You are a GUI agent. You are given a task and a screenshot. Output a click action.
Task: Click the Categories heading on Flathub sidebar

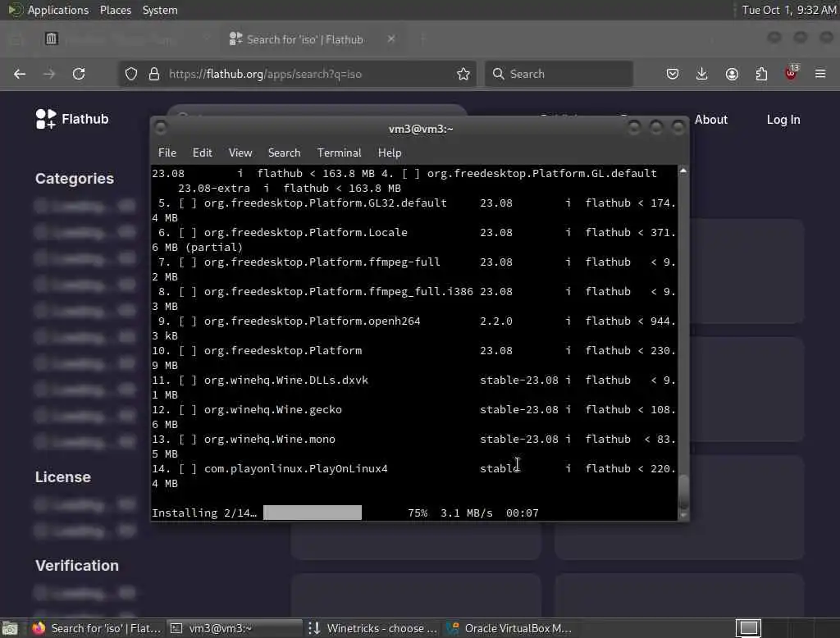point(75,179)
